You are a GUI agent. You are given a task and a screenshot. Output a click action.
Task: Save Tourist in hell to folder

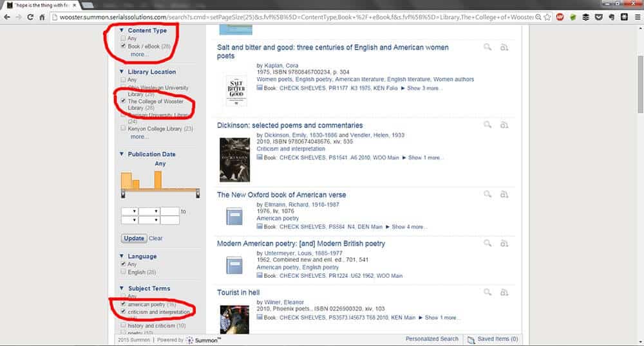click(504, 292)
